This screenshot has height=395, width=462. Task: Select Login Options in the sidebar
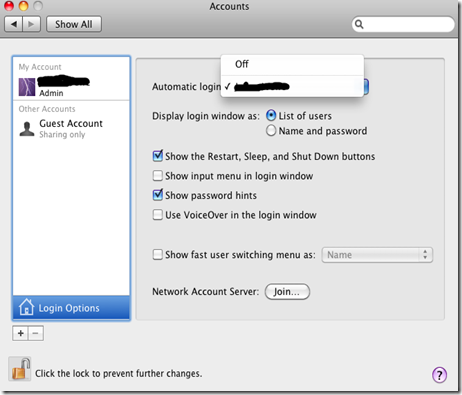(71, 308)
